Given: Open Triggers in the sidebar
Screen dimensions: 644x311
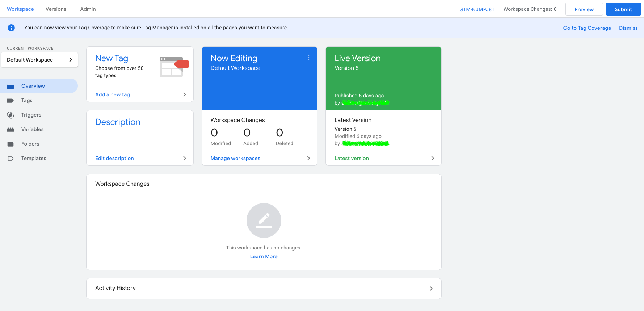Looking at the screenshot, I should pos(39,115).
